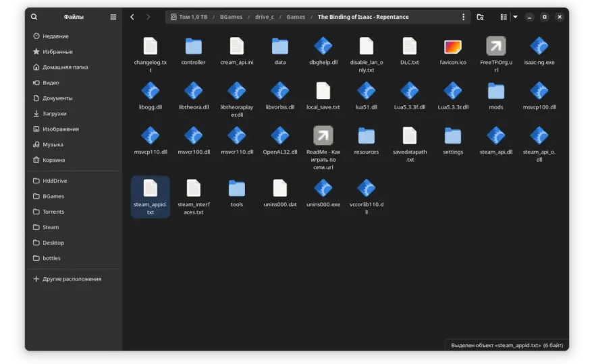The width and height of the screenshot is (594, 364).
Task: Open the hamburger main menu
Action: coord(113,17)
